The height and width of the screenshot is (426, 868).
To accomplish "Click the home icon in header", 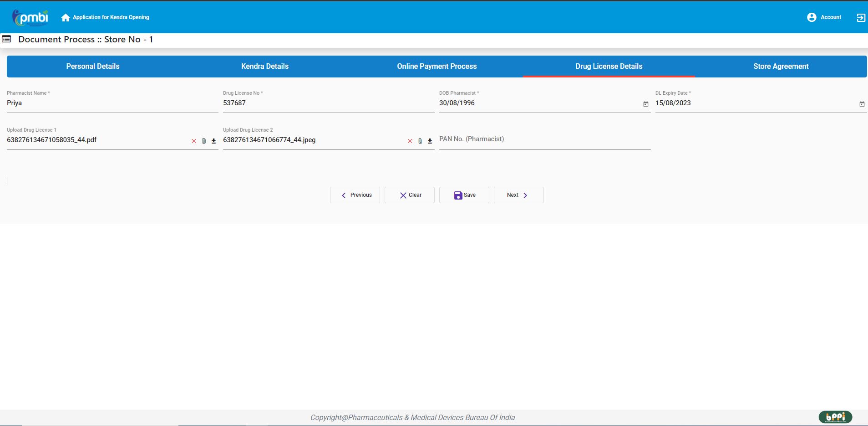I will [66, 17].
